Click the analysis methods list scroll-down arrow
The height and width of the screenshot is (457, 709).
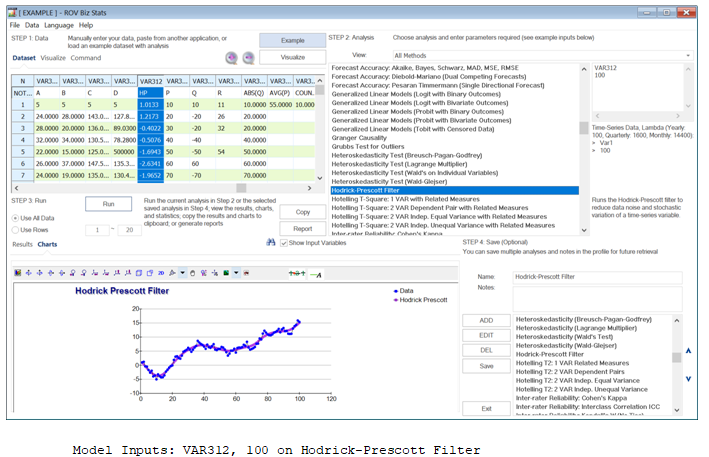pos(584,230)
